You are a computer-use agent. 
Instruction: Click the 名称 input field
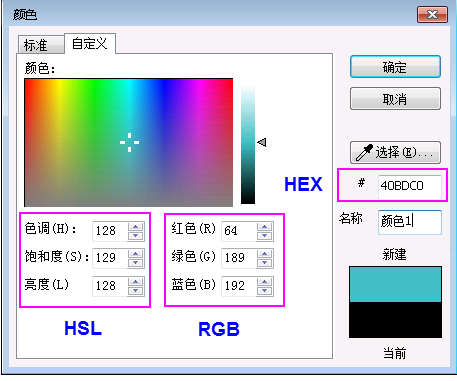(410, 222)
